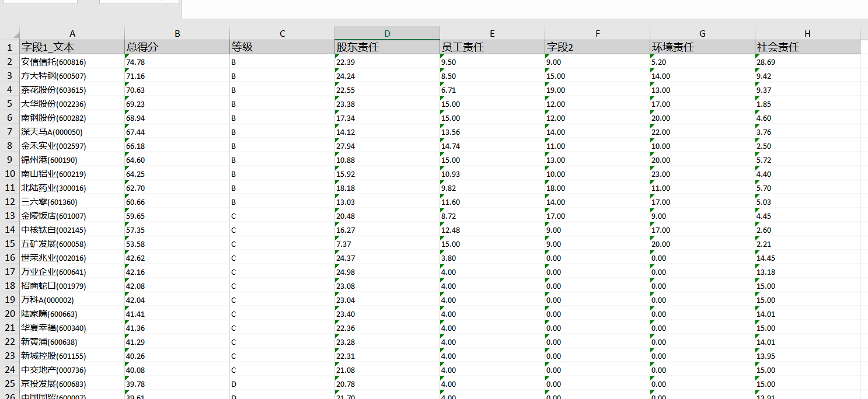Select cell 中交地产(000736)
868x399 pixels.
(72, 369)
